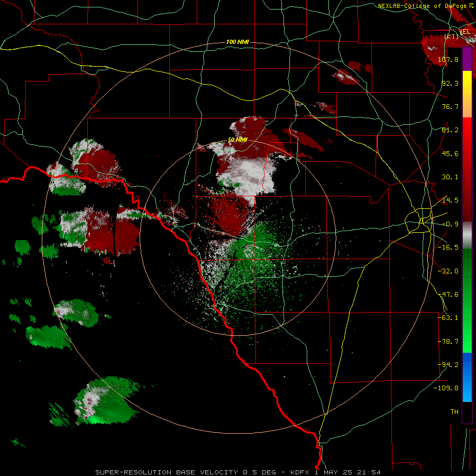Click the 107.8 legend value
Image resolution: width=476 pixels, height=476 pixels.
pyautogui.click(x=448, y=59)
